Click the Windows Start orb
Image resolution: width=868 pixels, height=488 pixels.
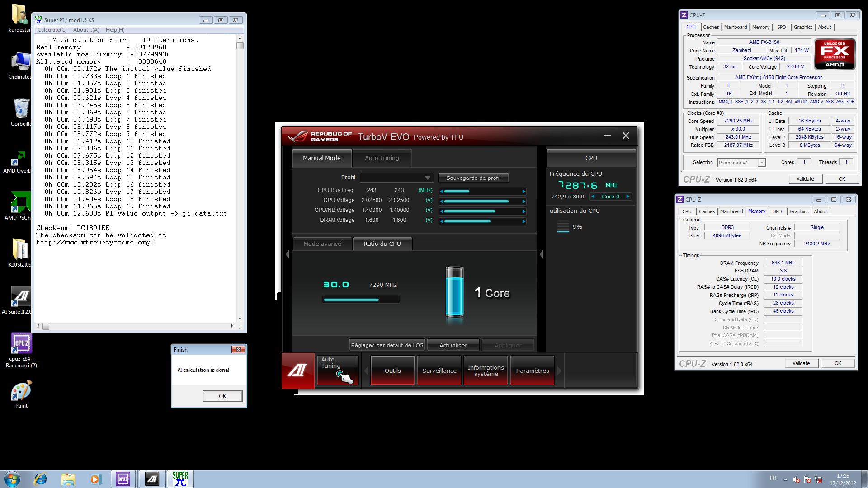pos(12,479)
